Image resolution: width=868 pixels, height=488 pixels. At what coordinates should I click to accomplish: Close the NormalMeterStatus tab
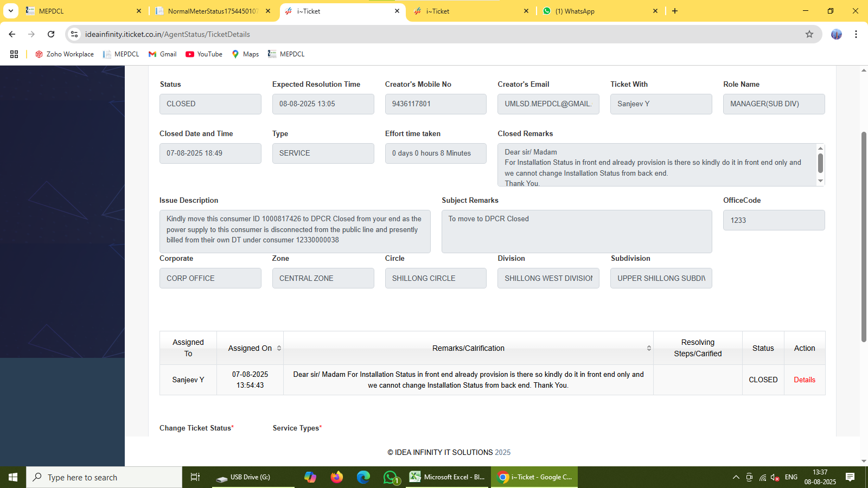tap(268, 11)
